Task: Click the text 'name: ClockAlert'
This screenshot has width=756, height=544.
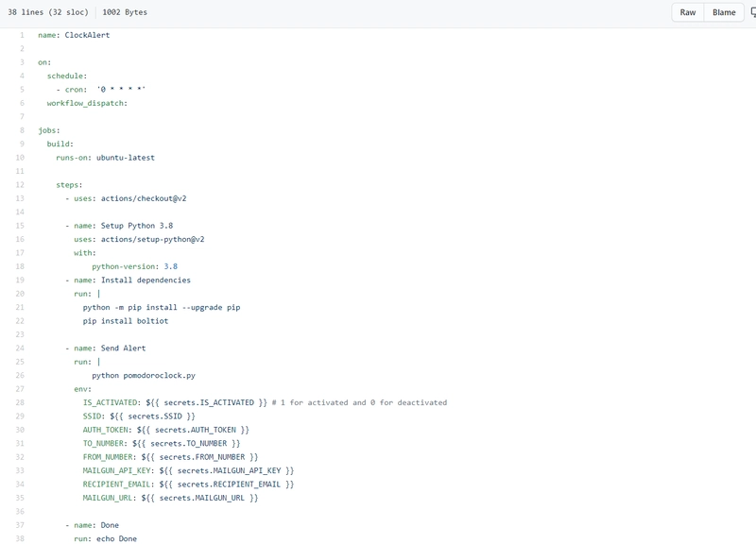Action: pyautogui.click(x=74, y=35)
